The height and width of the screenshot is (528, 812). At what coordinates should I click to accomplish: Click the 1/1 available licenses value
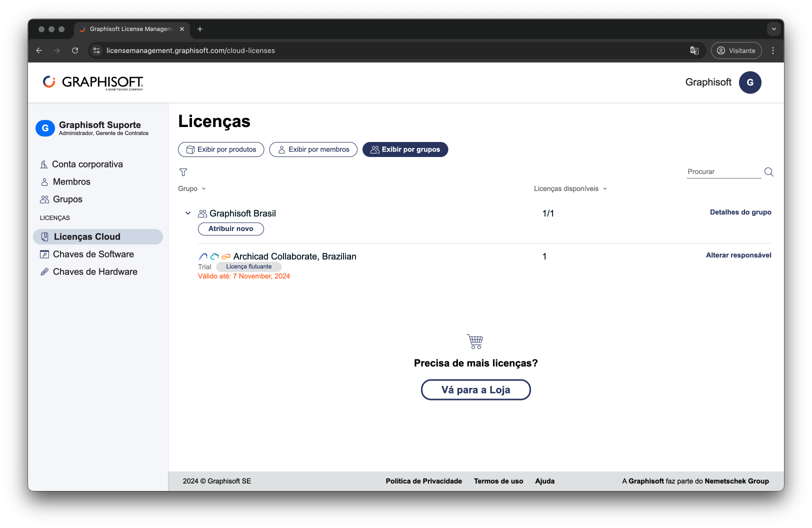(x=548, y=213)
